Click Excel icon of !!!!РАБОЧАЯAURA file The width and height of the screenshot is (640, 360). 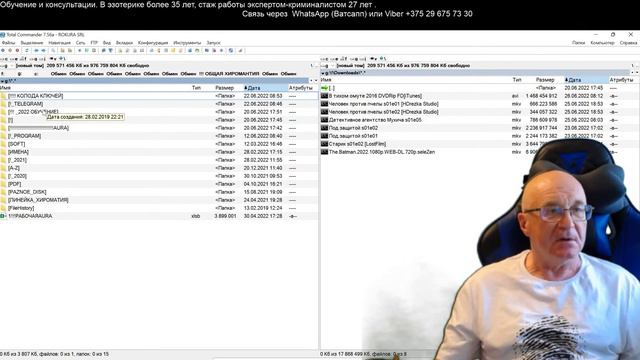click(x=3, y=216)
